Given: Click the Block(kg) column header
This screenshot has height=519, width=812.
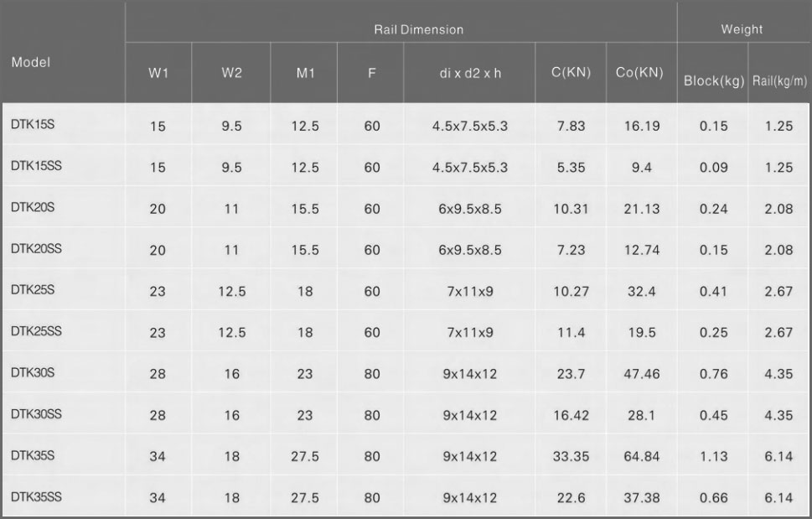Looking at the screenshot, I should (714, 80).
